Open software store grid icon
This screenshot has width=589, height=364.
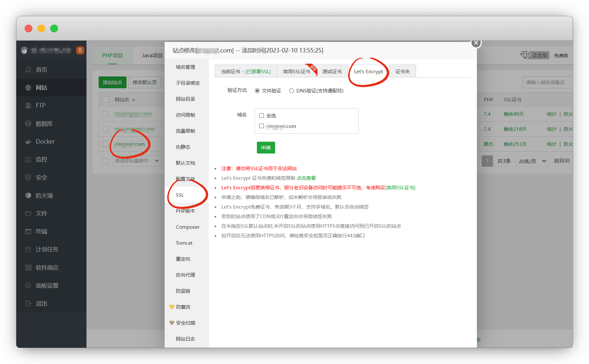pyautogui.click(x=28, y=267)
